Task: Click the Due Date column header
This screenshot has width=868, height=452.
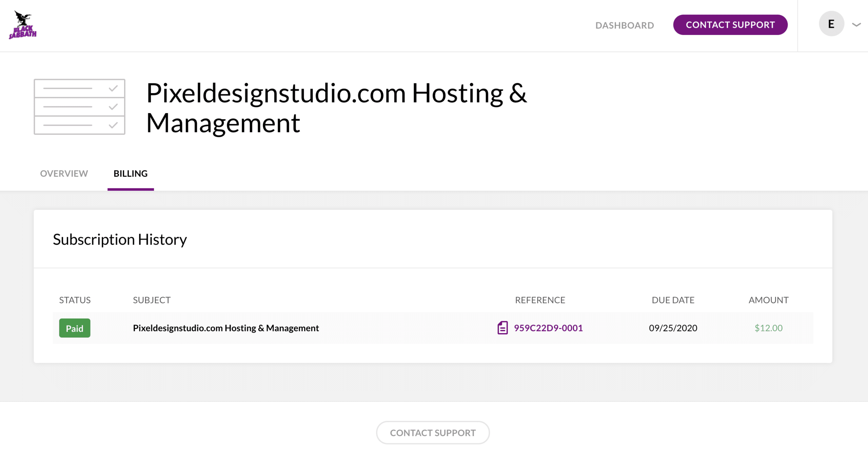Action: 673,300
